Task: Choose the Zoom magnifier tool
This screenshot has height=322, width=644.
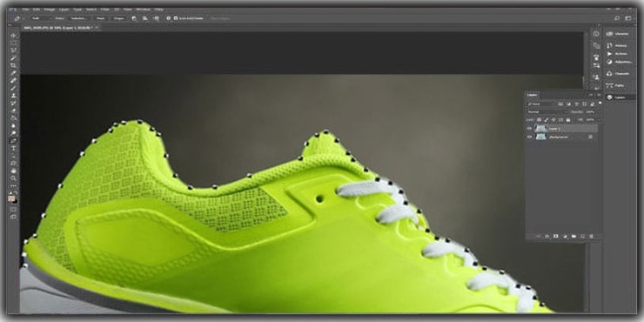Action: 14,178
